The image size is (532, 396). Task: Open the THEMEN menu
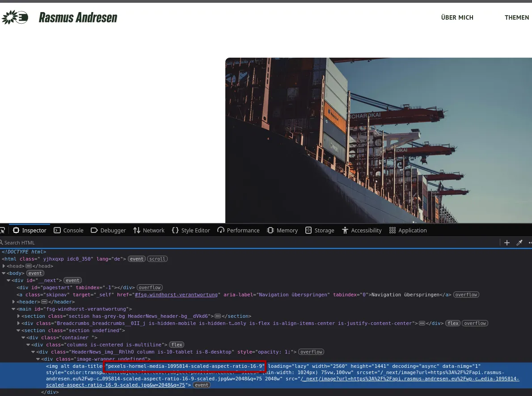pyautogui.click(x=517, y=17)
